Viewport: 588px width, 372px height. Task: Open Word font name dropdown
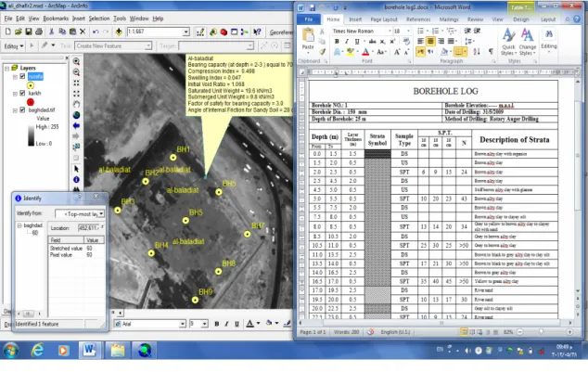point(390,31)
